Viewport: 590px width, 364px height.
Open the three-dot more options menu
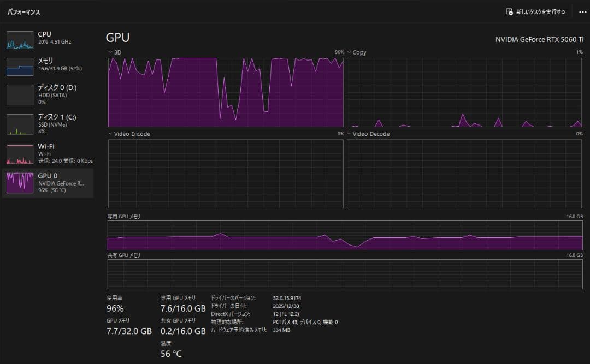[x=582, y=11]
